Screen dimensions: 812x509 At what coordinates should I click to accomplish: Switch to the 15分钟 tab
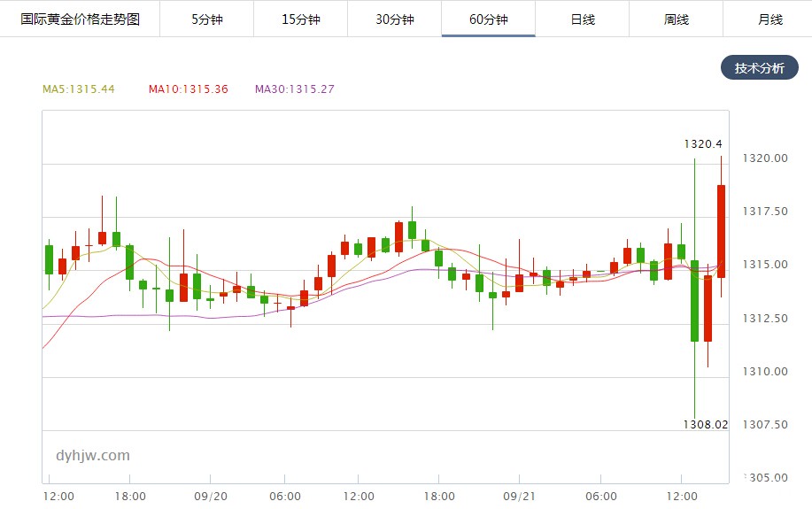click(x=300, y=19)
